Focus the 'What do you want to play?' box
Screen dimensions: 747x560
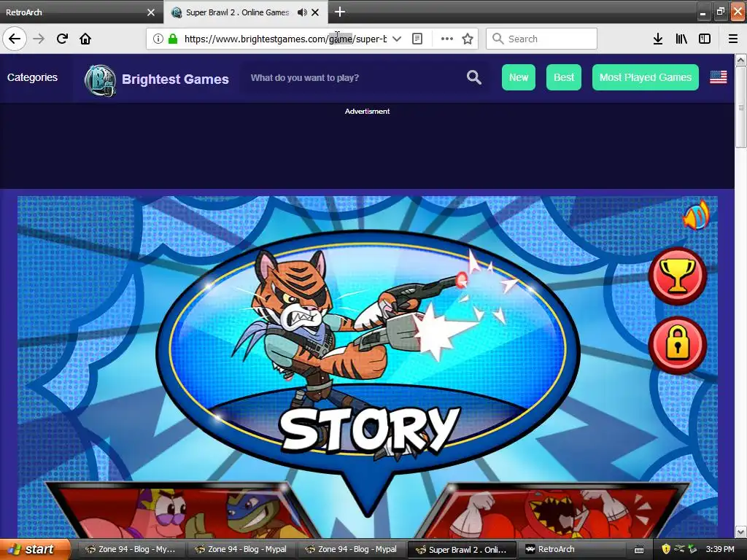pos(352,77)
